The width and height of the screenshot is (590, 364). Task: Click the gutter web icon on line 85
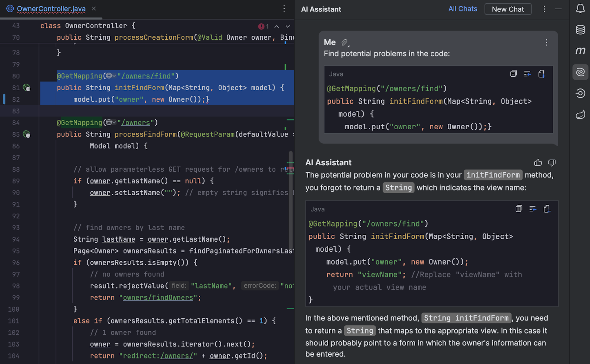(x=27, y=134)
